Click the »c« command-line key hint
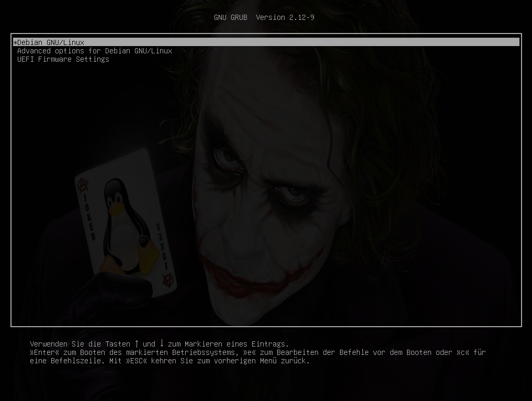The width and height of the screenshot is (532, 401). (x=463, y=352)
